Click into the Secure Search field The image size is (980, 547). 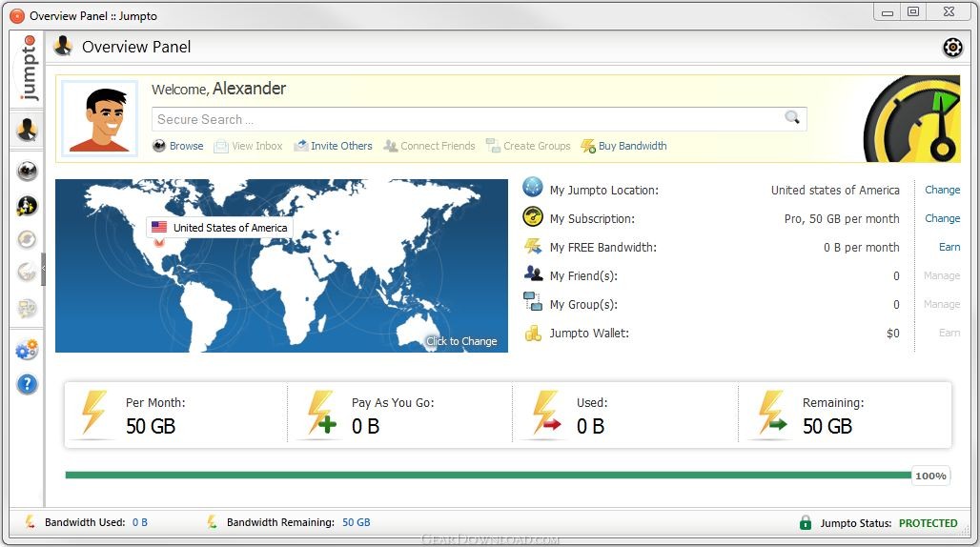click(479, 118)
